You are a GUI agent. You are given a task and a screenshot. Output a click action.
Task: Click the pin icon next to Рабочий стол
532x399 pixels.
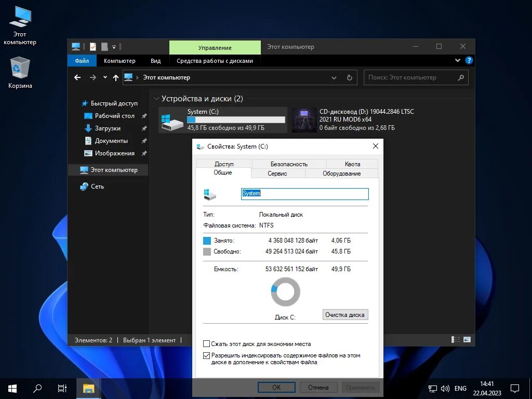pos(144,116)
